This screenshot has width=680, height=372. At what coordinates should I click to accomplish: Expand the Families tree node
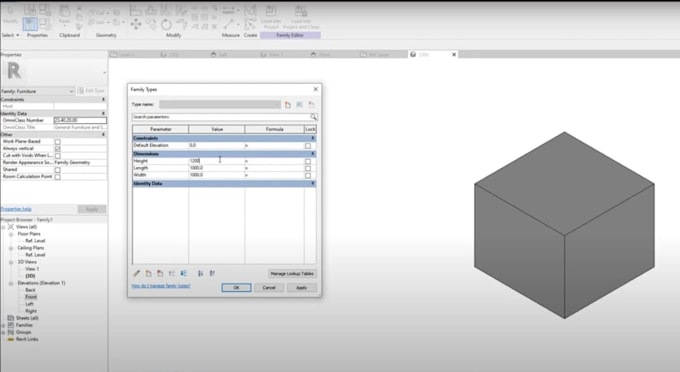[x=3, y=325]
